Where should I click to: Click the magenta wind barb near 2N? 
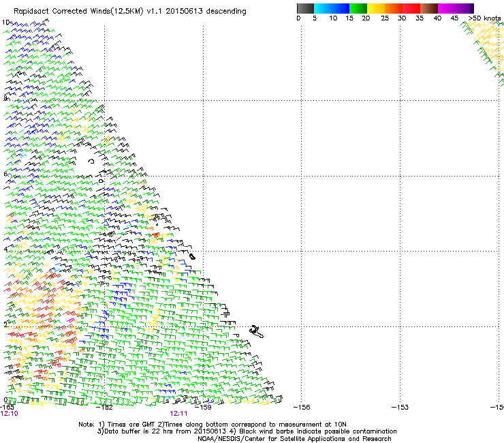[71, 320]
